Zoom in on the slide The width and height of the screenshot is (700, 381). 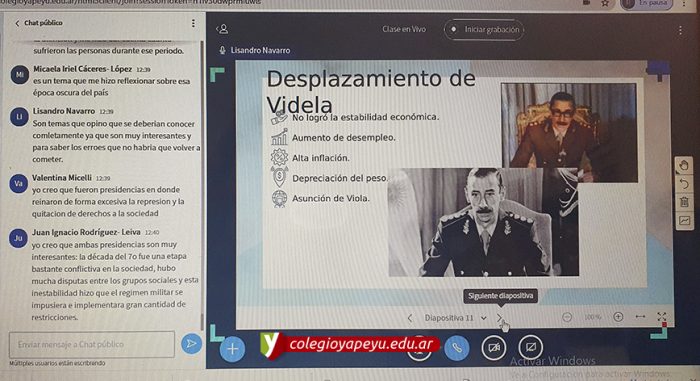pyautogui.click(x=618, y=317)
